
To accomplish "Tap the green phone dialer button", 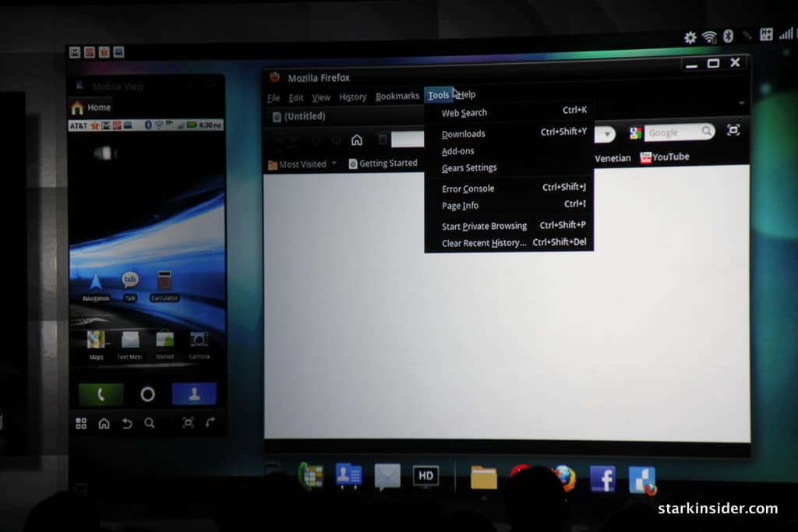I will pos(101,394).
